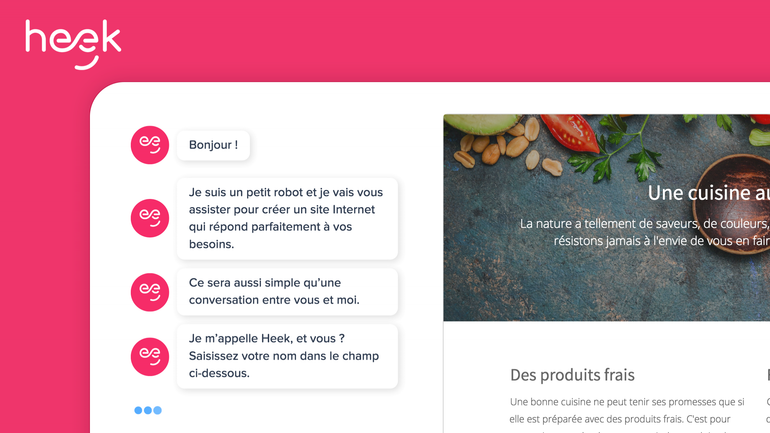The image size is (770, 433).
Task: Click the 'Je suis un petit robot' message bubble
Action: point(287,218)
